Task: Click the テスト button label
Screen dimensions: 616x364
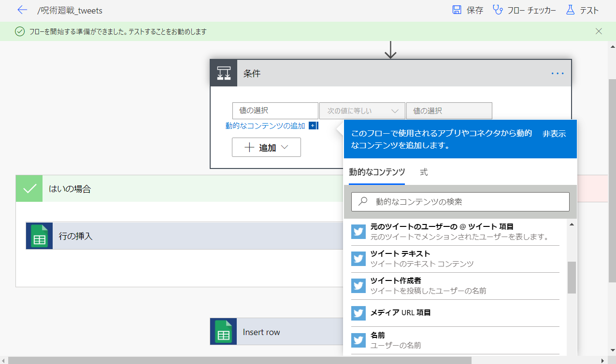Action: tap(589, 10)
